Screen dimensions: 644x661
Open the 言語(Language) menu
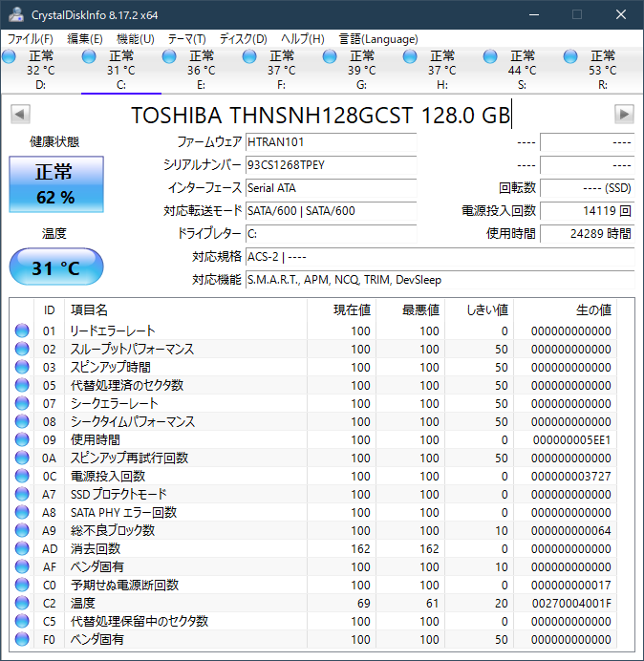point(378,39)
